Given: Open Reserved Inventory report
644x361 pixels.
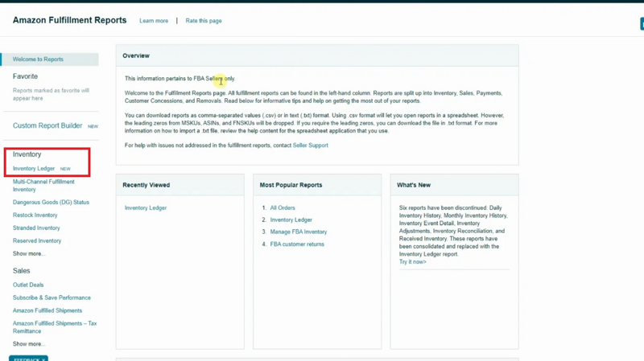Looking at the screenshot, I should pyautogui.click(x=37, y=241).
